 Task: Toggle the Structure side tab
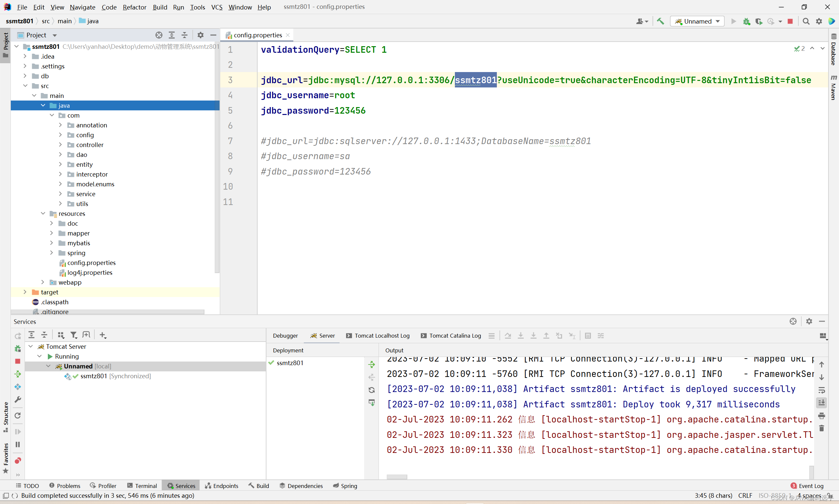(6, 417)
